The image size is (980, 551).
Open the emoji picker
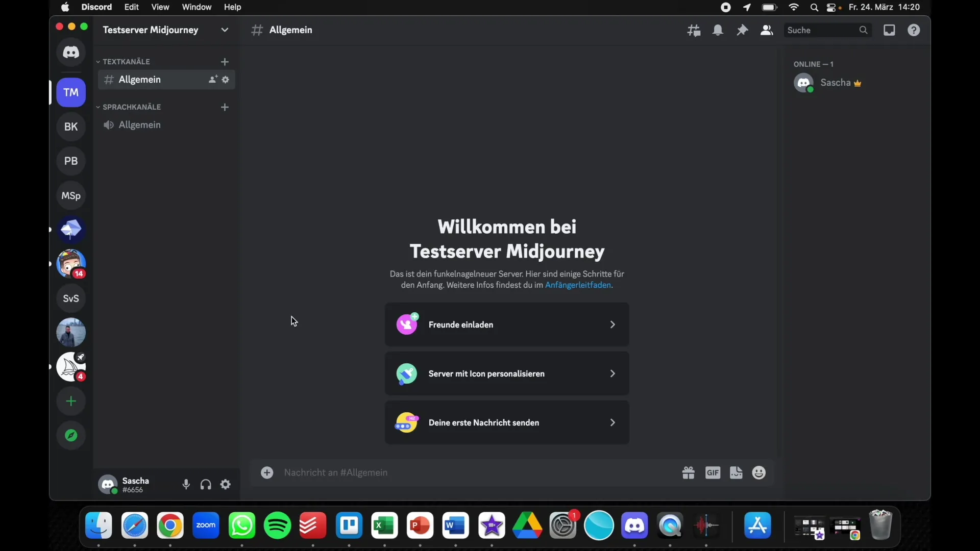tap(759, 473)
